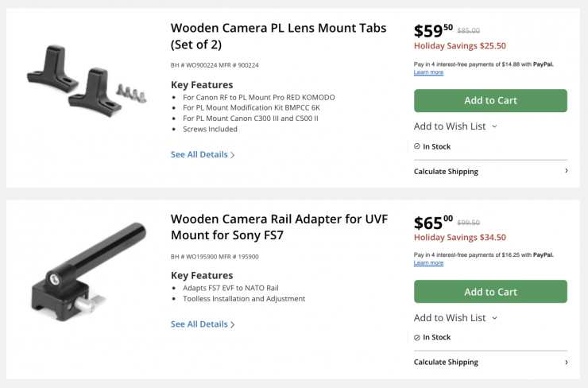Click In Stock checkmark icon for Lens Mount Tabs
The width and height of the screenshot is (588, 388).
tap(417, 146)
